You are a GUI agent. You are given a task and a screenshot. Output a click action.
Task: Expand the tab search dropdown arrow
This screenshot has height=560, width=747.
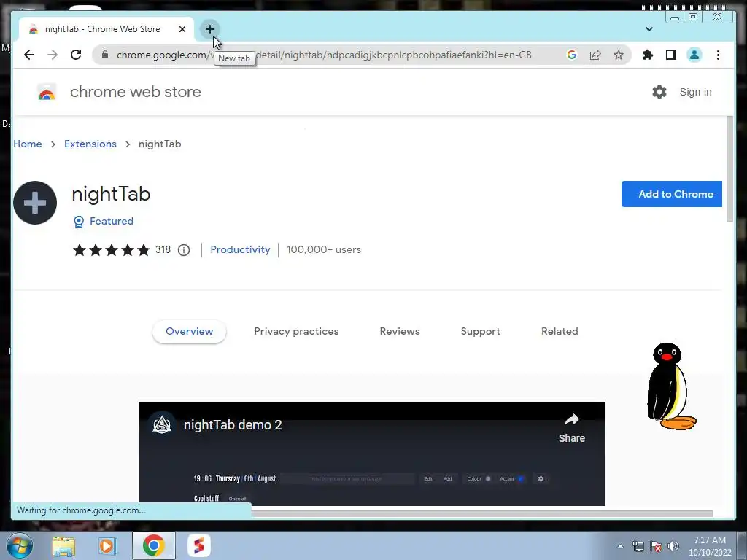click(649, 29)
